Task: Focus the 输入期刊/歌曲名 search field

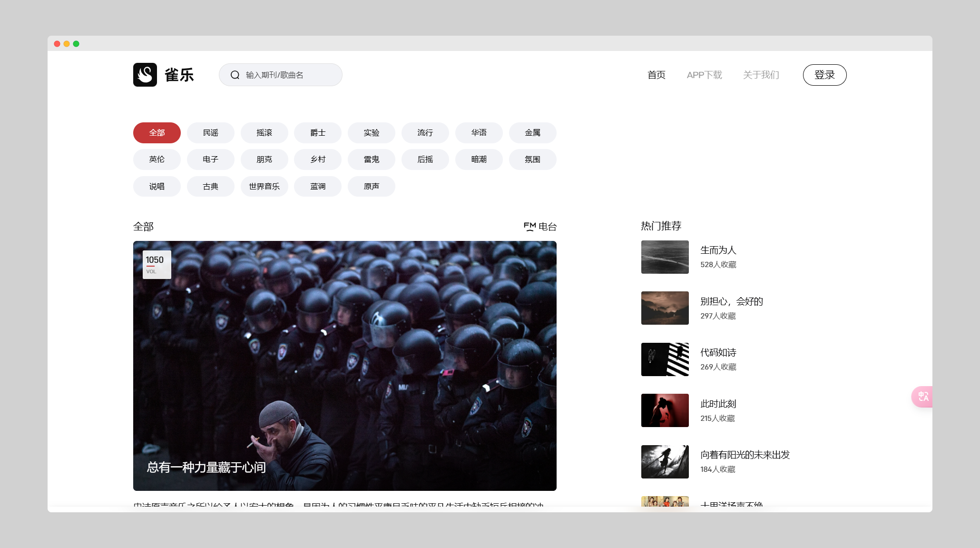Action: (x=281, y=75)
